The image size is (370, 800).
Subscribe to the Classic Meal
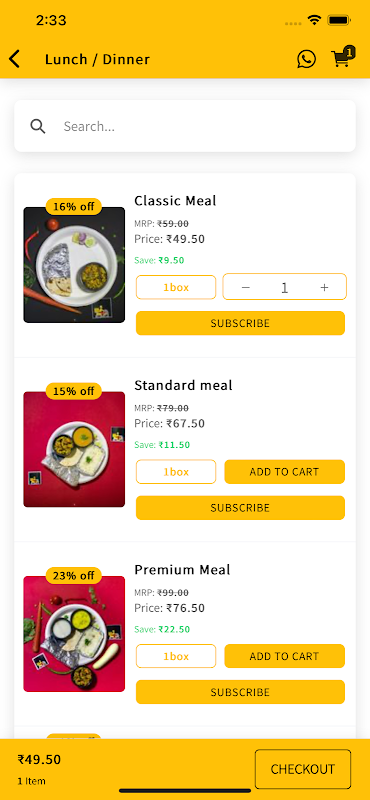click(240, 323)
